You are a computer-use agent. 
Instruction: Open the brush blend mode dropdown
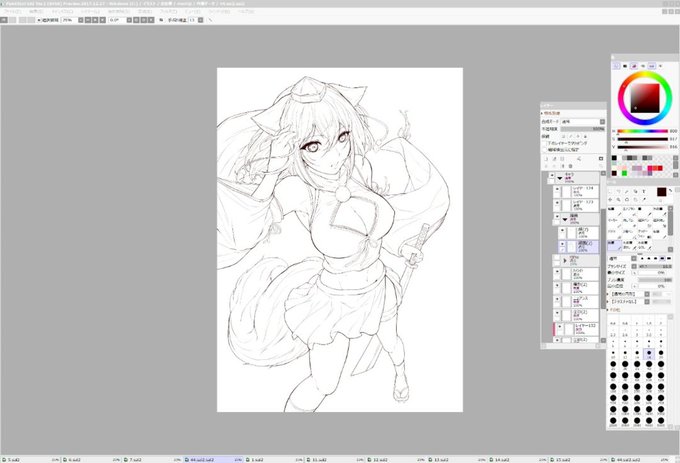(634, 258)
